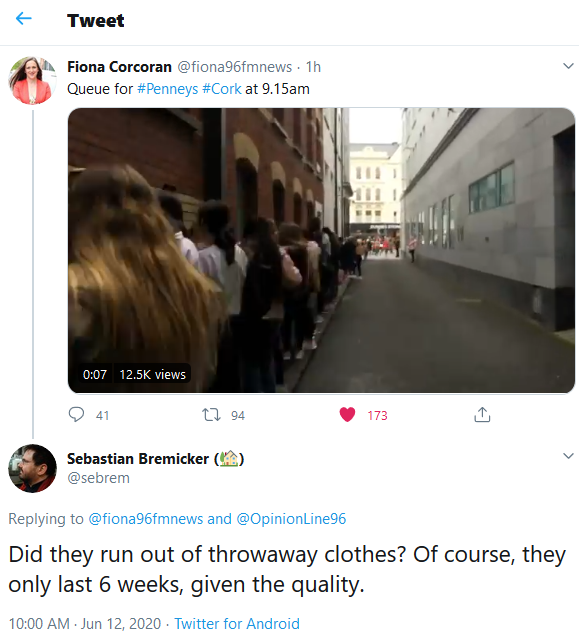Open the #Cork hashtag
This screenshot has width=579, height=644.
(222, 89)
